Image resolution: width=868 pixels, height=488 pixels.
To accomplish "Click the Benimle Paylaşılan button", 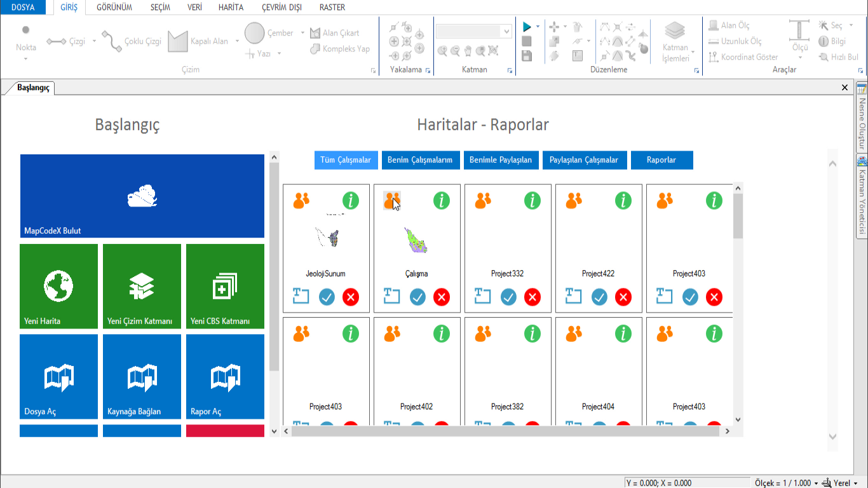I will (x=501, y=160).
